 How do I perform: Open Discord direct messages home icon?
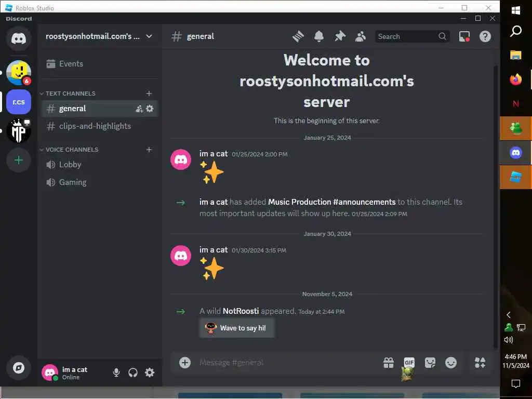tap(18, 38)
